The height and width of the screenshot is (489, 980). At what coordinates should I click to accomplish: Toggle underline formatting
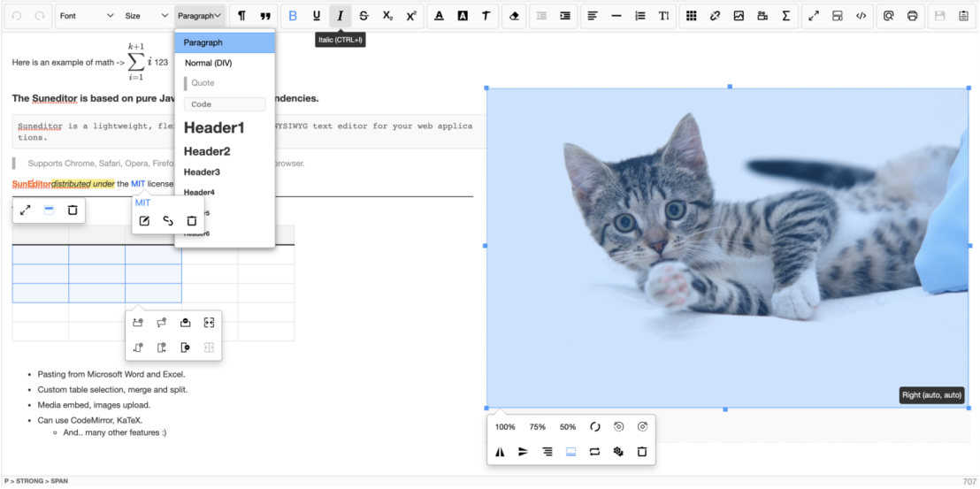pyautogui.click(x=317, y=16)
